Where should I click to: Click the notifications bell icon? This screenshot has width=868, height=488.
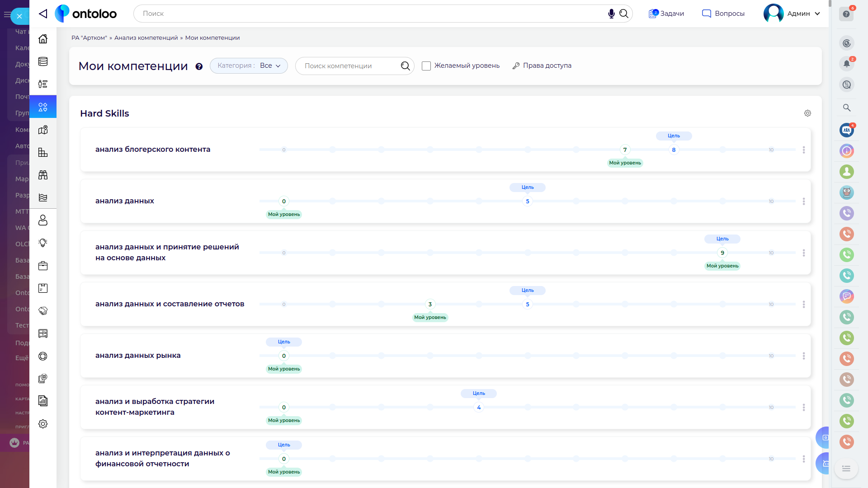tap(846, 64)
